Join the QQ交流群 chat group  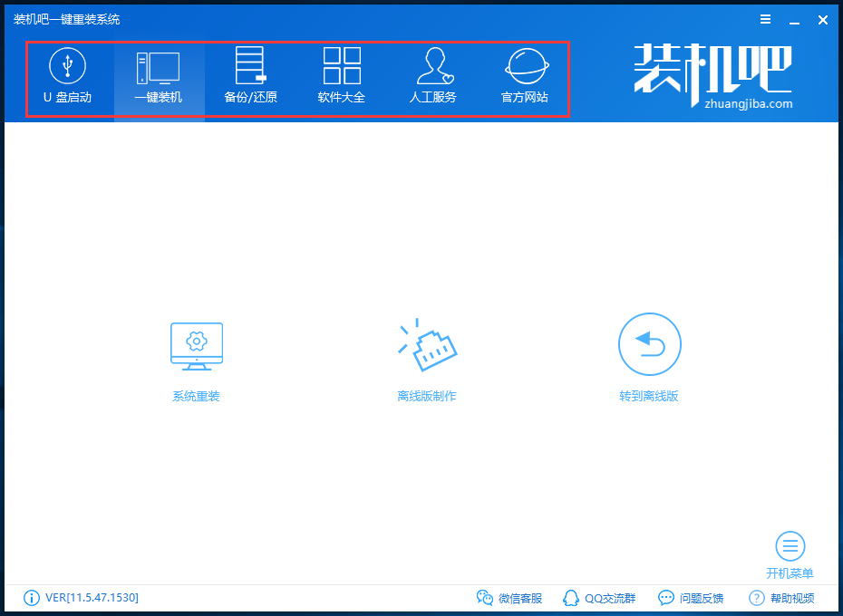point(599,598)
